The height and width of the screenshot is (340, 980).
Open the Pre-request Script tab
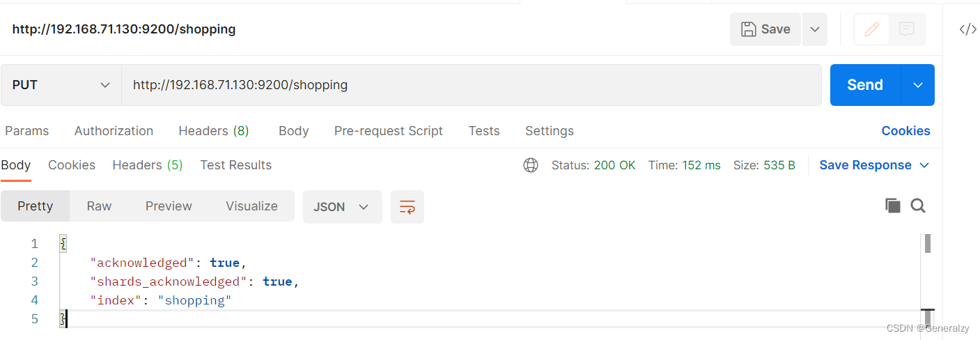tap(389, 131)
